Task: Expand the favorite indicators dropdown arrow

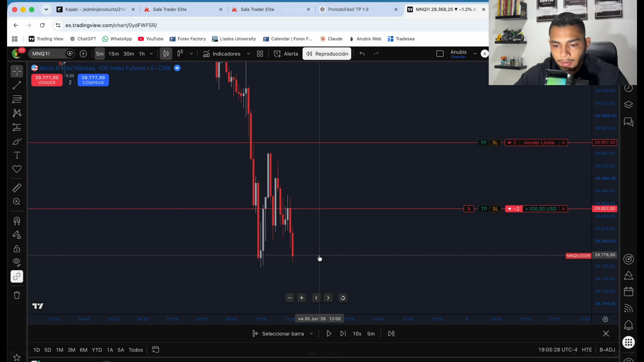Action: pyautogui.click(x=248, y=53)
